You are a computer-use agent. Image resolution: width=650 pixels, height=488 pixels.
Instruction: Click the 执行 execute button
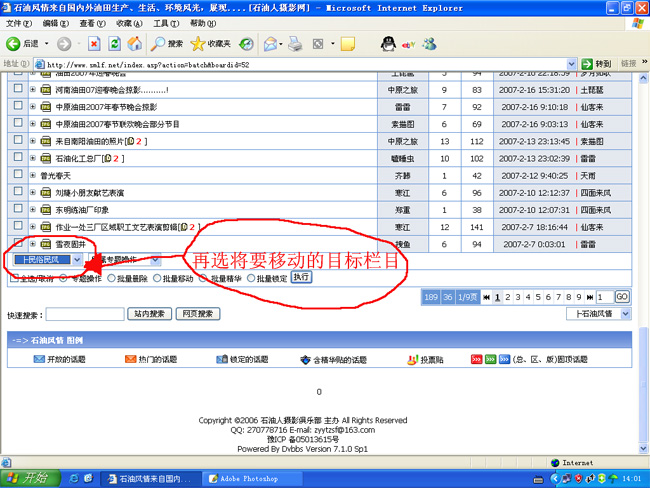(301, 277)
